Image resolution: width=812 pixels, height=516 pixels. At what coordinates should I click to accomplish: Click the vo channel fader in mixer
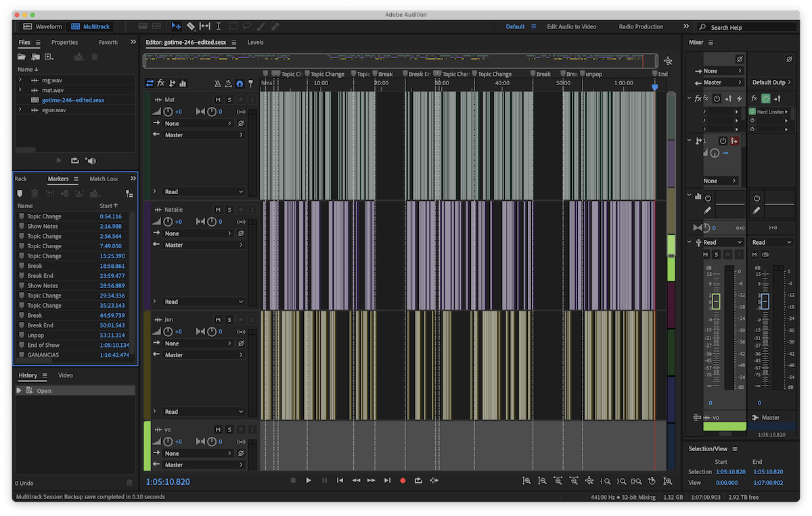(716, 302)
